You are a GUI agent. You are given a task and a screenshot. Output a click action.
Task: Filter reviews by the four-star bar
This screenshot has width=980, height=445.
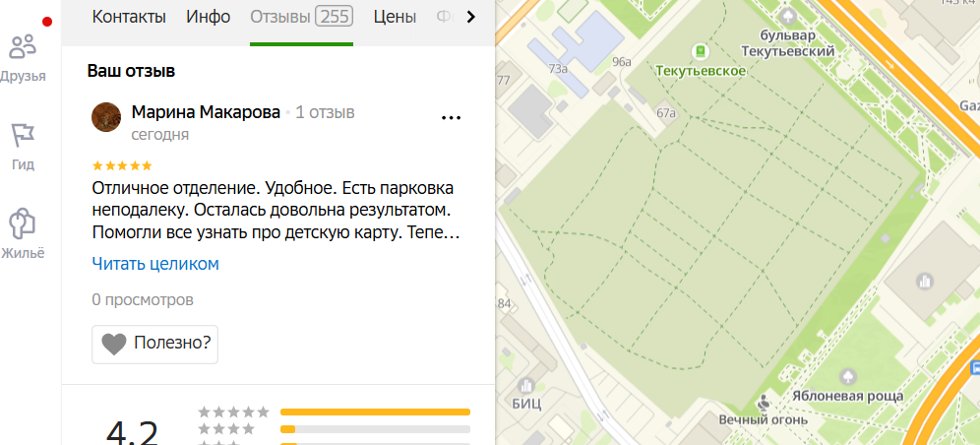375,429
